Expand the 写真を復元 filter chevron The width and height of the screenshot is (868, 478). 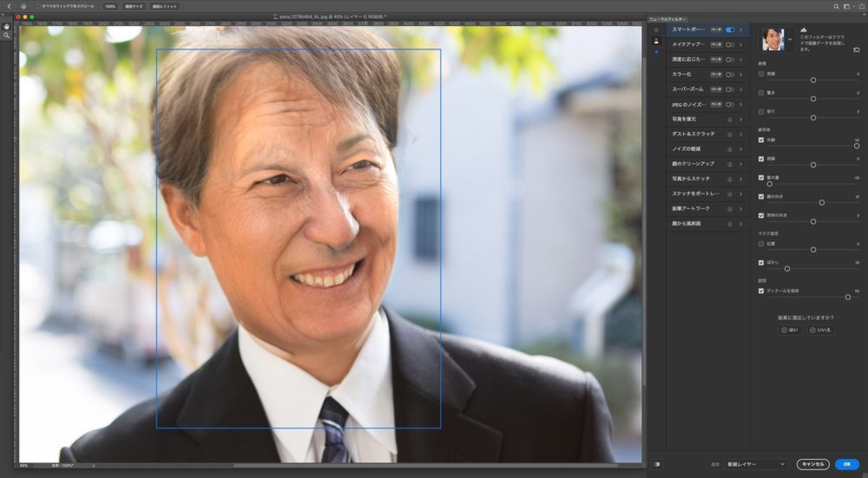tap(740, 120)
